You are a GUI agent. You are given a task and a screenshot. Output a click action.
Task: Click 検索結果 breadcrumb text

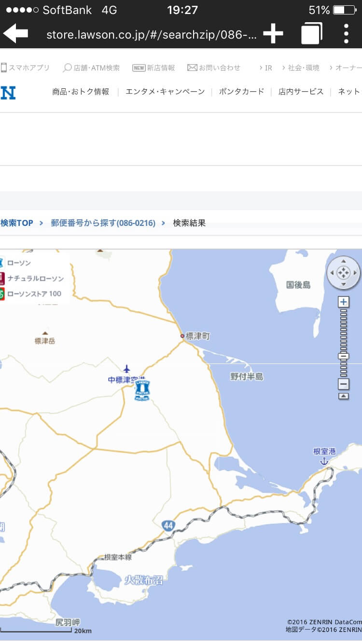pos(189,223)
